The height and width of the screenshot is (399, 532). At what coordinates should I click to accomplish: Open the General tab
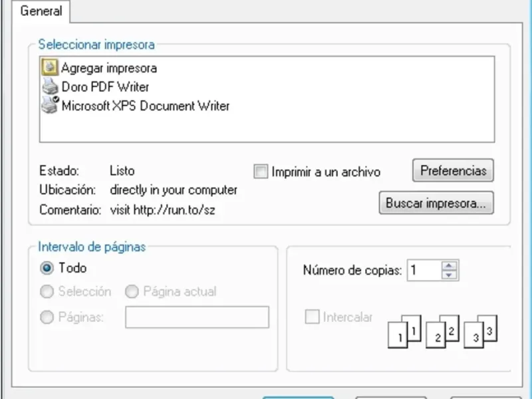pos(41,11)
